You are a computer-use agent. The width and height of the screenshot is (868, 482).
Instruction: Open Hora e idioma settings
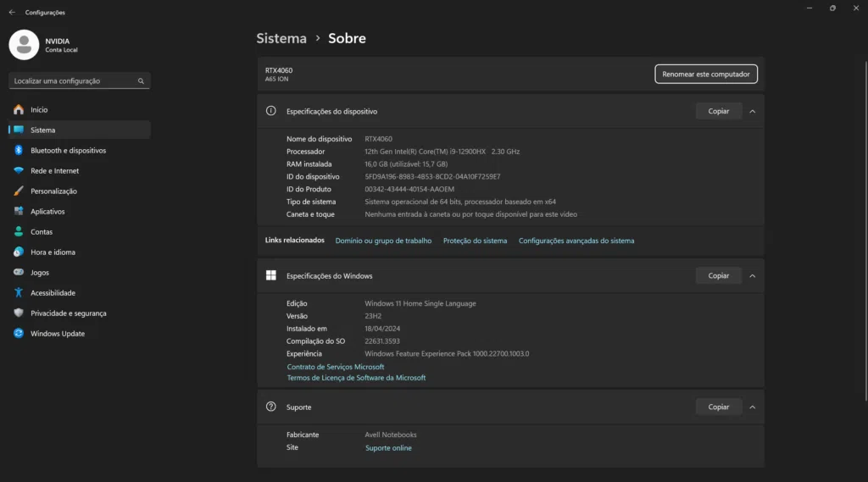[x=53, y=252]
